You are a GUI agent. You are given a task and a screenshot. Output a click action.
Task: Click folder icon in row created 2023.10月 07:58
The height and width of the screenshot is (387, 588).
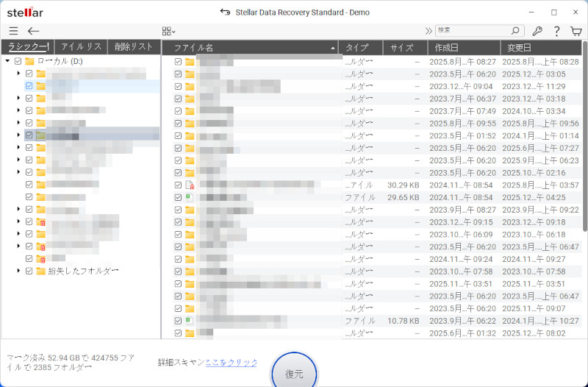point(190,271)
